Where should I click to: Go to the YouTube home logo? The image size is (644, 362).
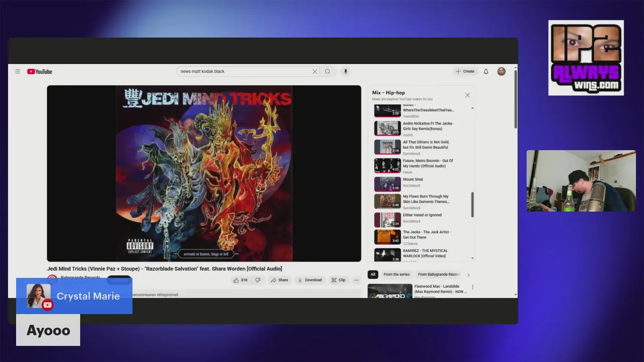pyautogui.click(x=40, y=71)
